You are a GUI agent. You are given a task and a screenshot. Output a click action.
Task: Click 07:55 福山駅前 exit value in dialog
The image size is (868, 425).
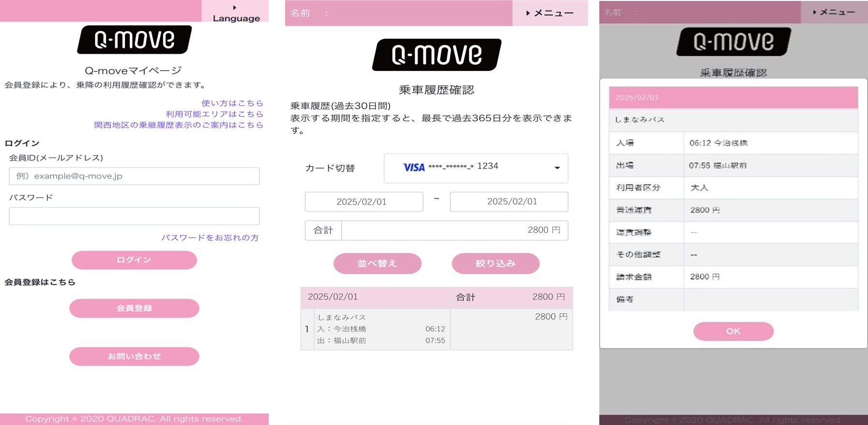pos(718,166)
